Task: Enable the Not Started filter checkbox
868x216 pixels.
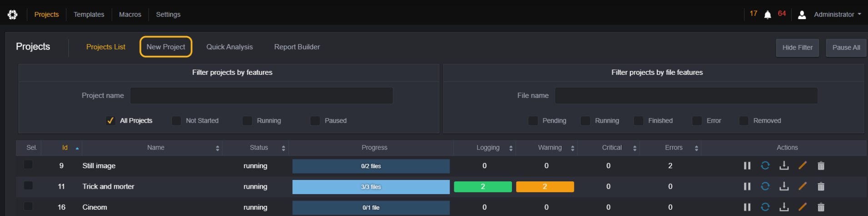Action: pyautogui.click(x=176, y=120)
